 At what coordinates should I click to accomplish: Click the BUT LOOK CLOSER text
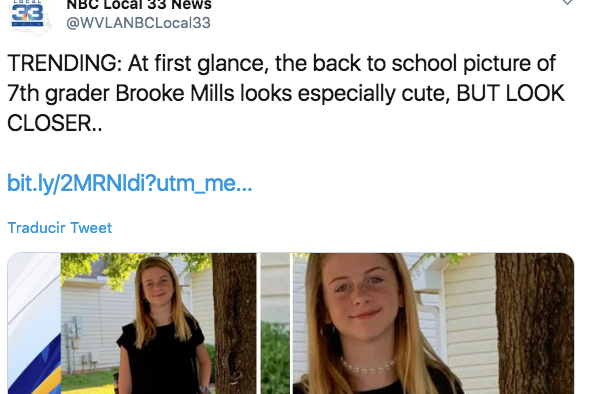(x=285, y=108)
